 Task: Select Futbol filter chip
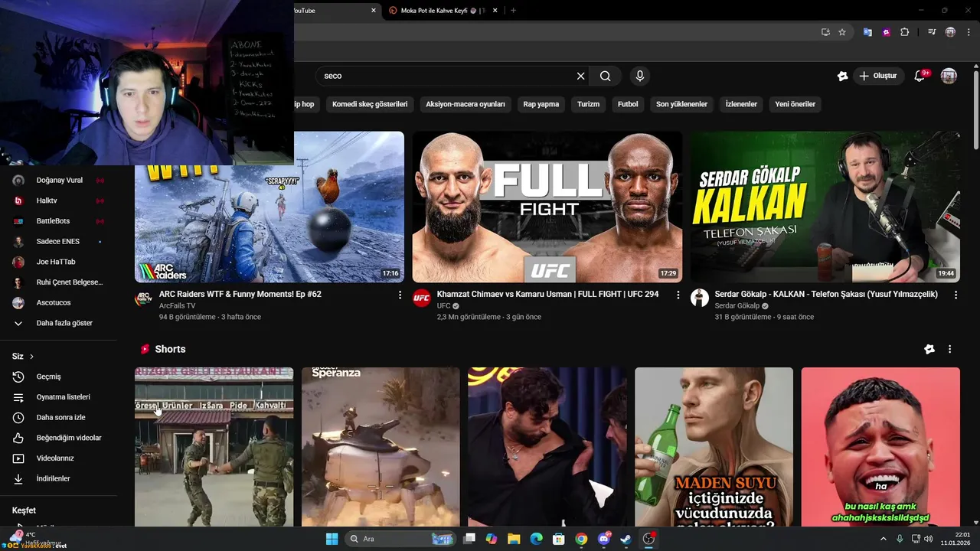tap(628, 104)
